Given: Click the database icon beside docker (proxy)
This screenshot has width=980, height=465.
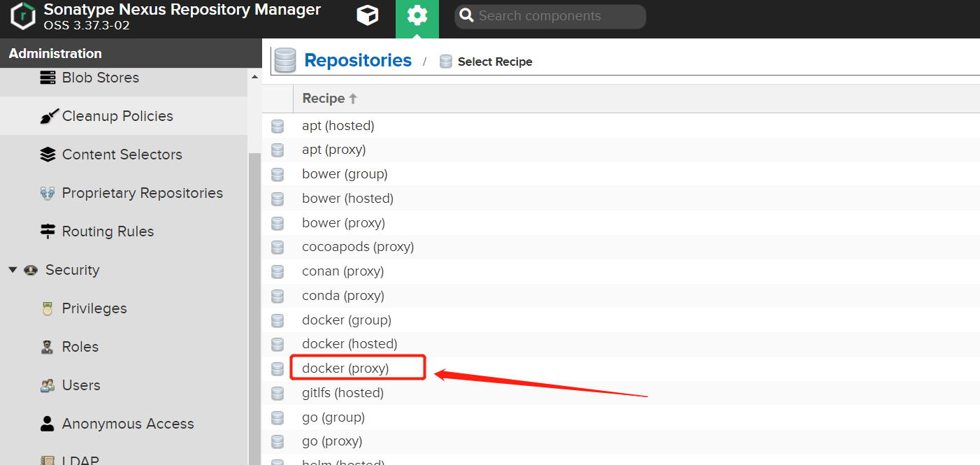Looking at the screenshot, I should point(278,369).
